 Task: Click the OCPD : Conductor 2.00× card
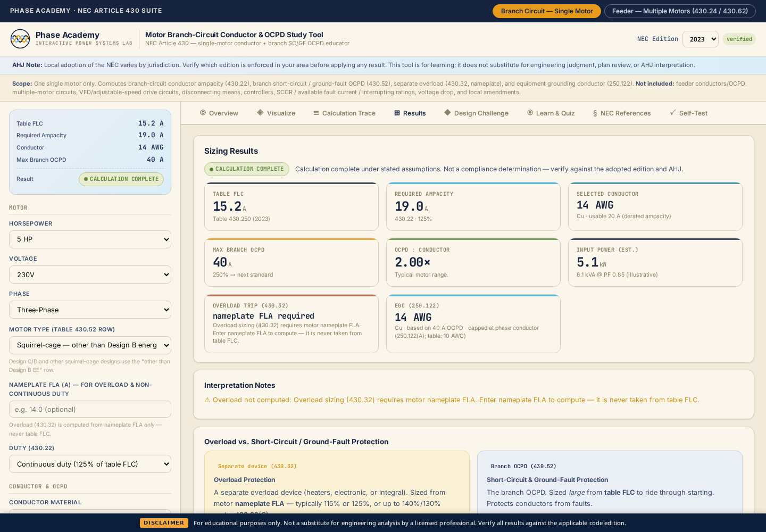click(473, 262)
